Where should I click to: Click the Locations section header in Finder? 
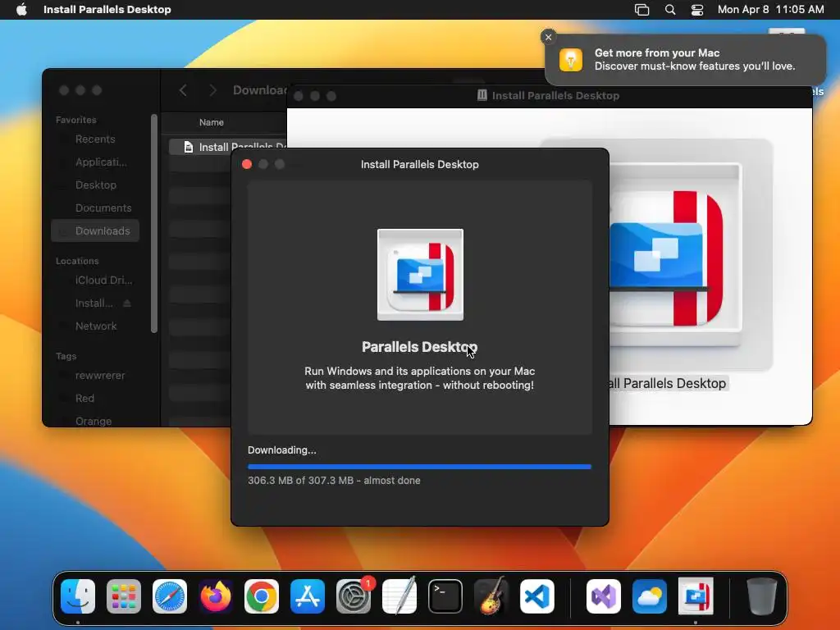tap(77, 261)
